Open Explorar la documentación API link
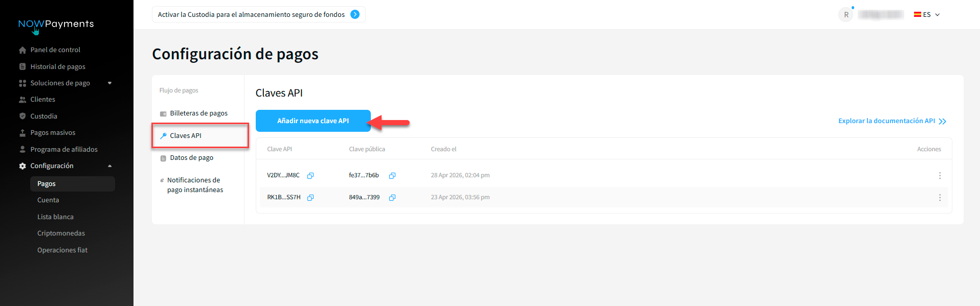This screenshot has width=980, height=306. [892, 121]
